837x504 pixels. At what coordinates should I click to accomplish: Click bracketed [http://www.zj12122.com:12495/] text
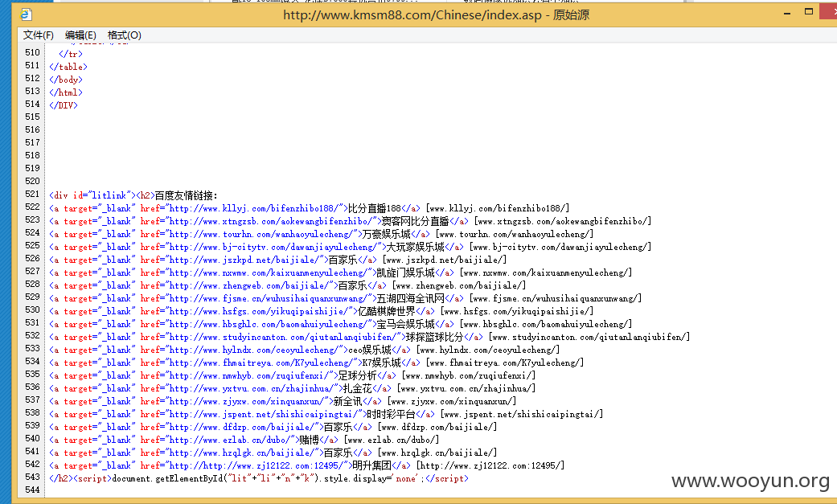click(x=490, y=465)
